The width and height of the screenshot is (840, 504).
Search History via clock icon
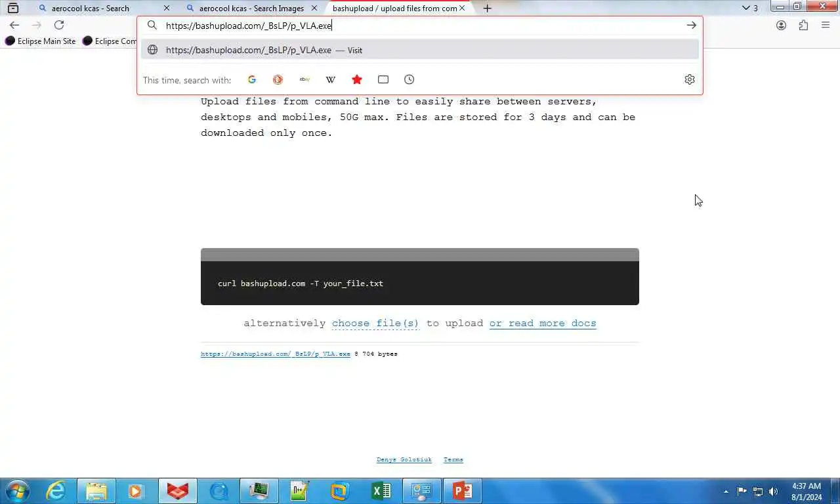(409, 79)
